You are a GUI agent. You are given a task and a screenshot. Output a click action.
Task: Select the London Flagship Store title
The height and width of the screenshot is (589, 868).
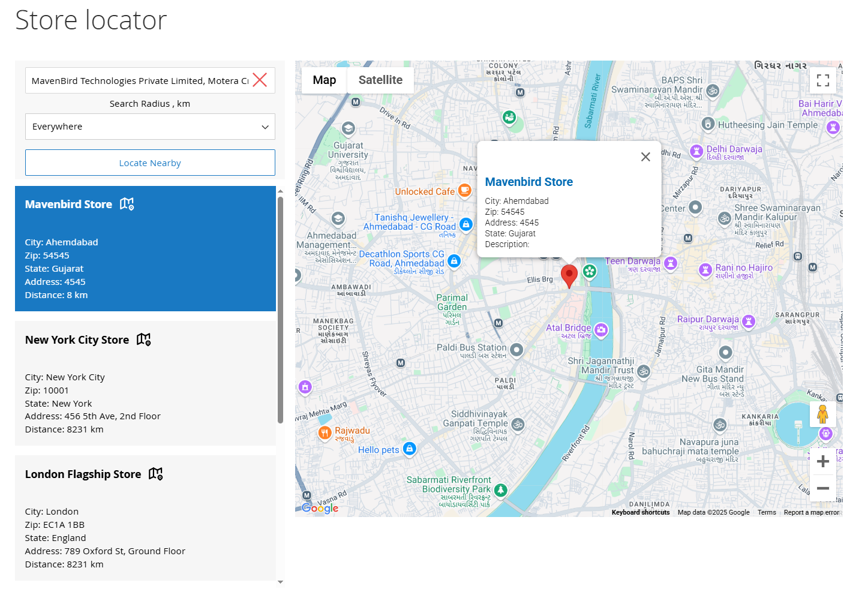point(83,474)
